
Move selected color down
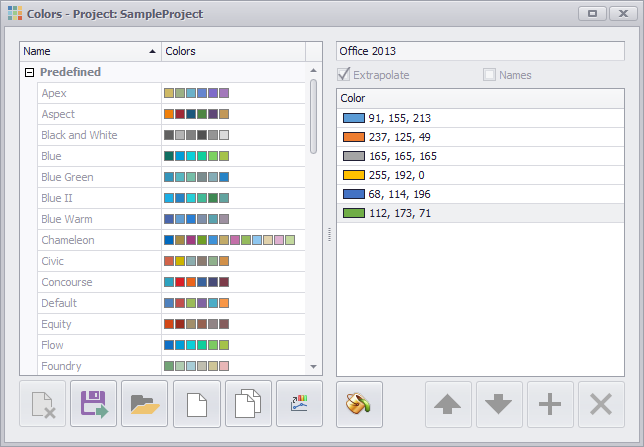tap(499, 404)
